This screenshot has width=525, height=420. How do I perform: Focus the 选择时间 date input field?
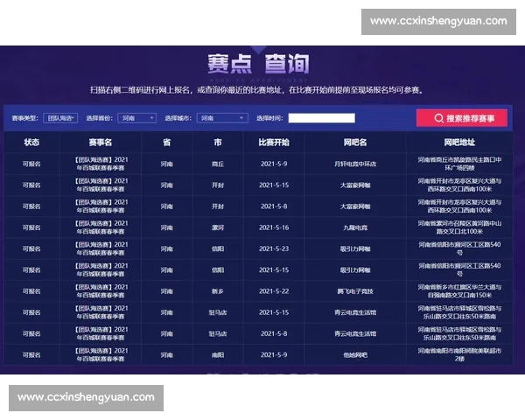click(x=321, y=118)
